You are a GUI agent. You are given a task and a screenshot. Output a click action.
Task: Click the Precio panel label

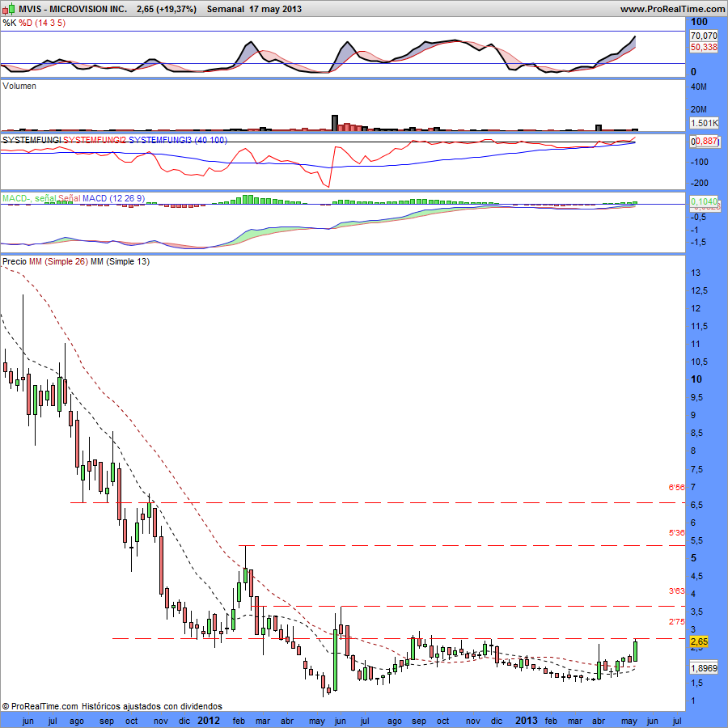[x=15, y=261]
